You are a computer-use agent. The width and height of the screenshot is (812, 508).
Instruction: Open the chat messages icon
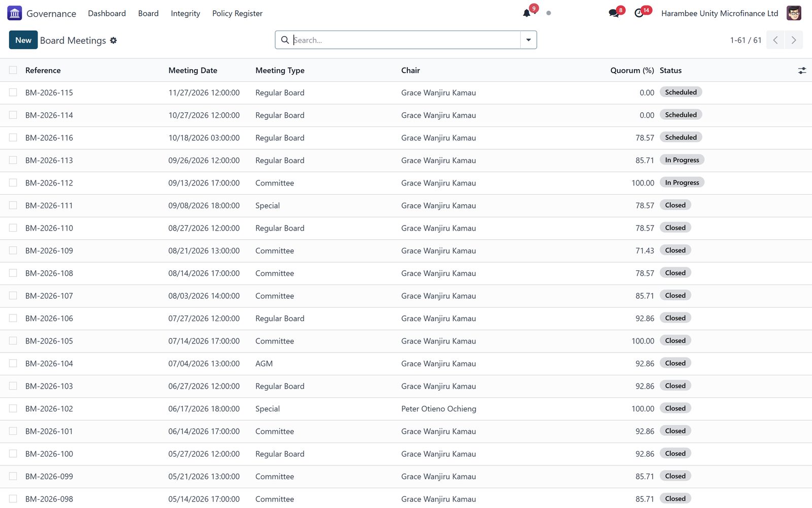point(614,13)
